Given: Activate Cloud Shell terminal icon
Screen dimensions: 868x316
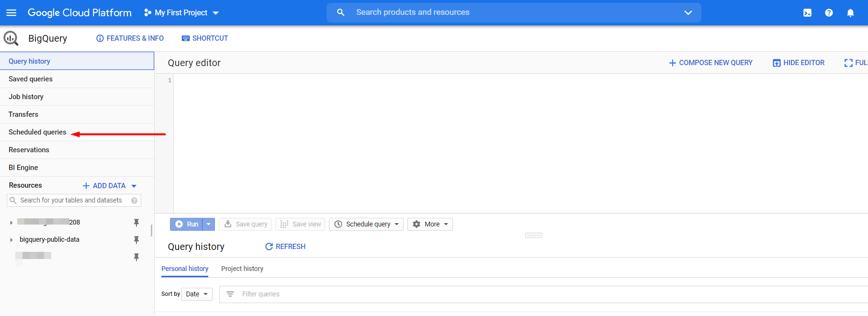Looking at the screenshot, I should (x=807, y=13).
